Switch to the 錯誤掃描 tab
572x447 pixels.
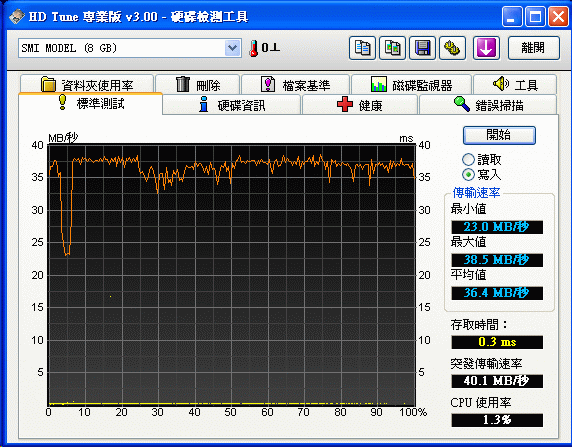click(488, 105)
